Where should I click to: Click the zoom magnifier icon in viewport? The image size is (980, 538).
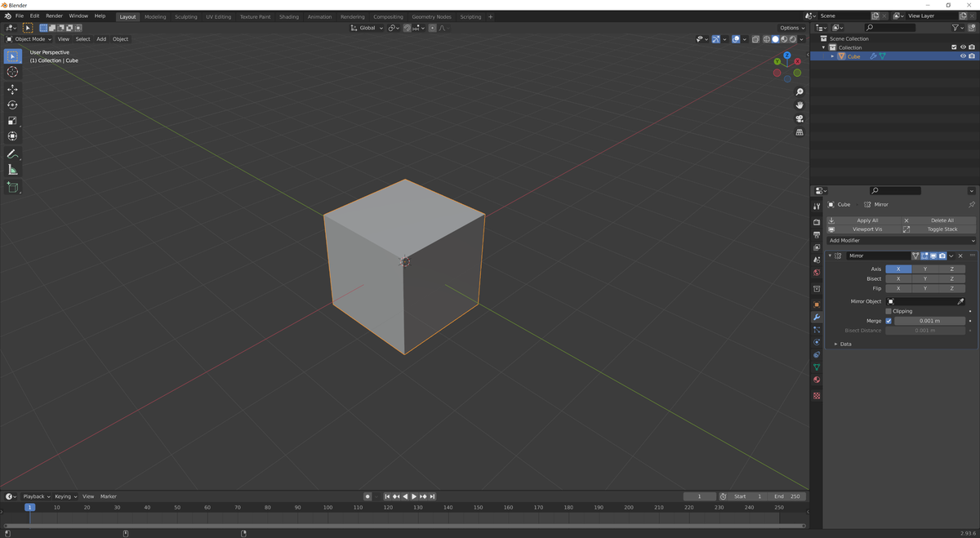[800, 92]
